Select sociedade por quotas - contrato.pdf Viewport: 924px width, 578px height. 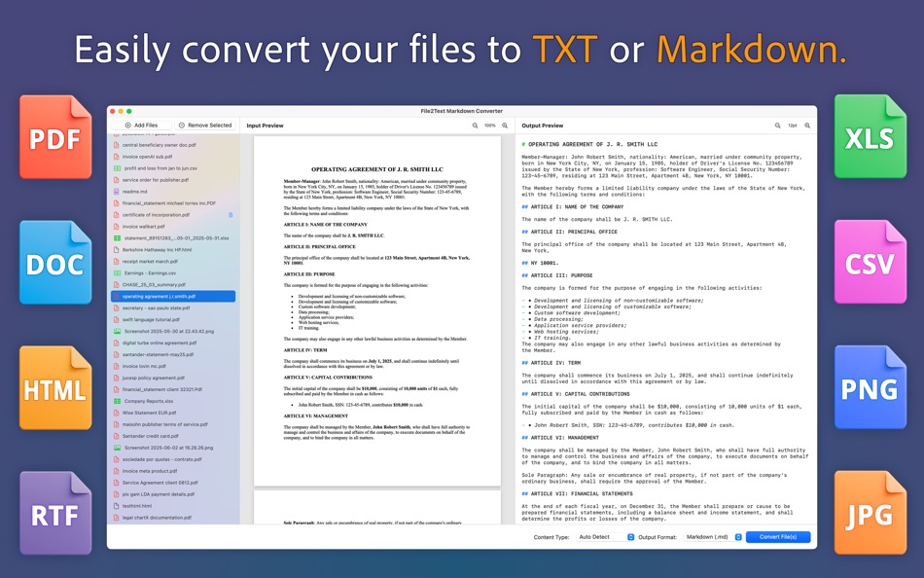pyautogui.click(x=162, y=459)
